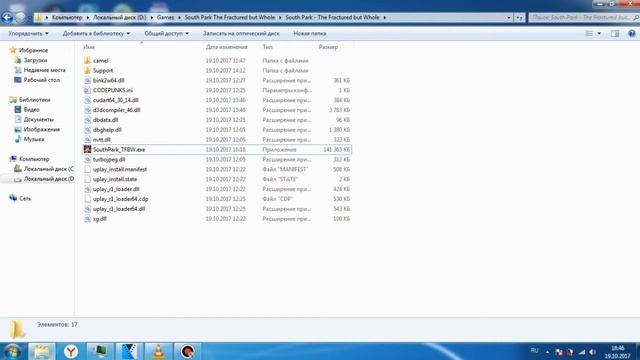Click Локальный диск (D:) breadcrumb
The width and height of the screenshot is (640, 360).
[x=120, y=18]
